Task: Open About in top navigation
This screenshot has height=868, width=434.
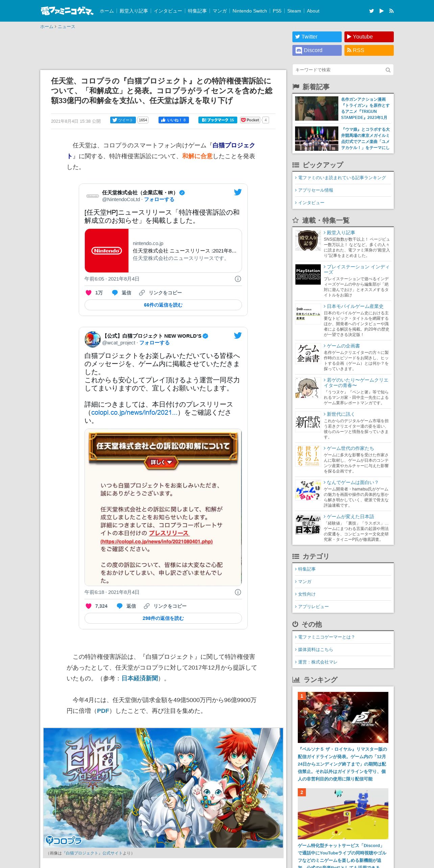Action: [x=313, y=11]
